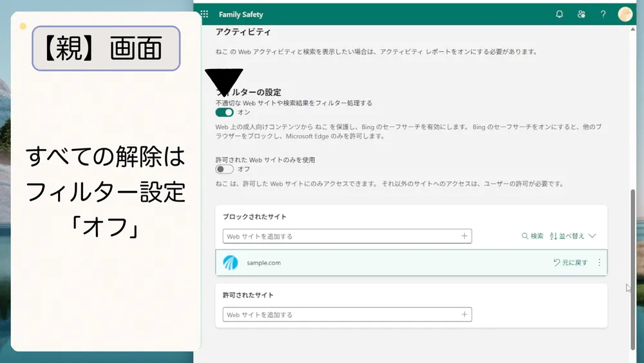Focus blocked sites Web サイトを追加する field

tap(347, 236)
